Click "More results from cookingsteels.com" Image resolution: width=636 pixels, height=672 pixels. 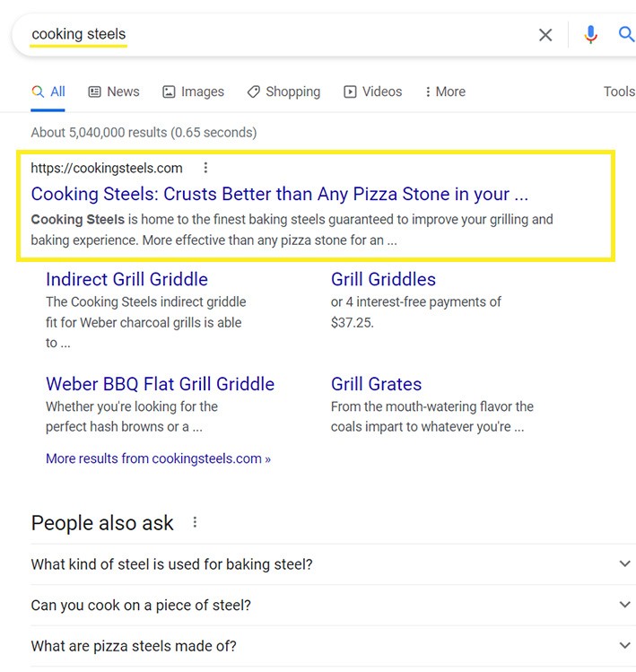pos(158,458)
